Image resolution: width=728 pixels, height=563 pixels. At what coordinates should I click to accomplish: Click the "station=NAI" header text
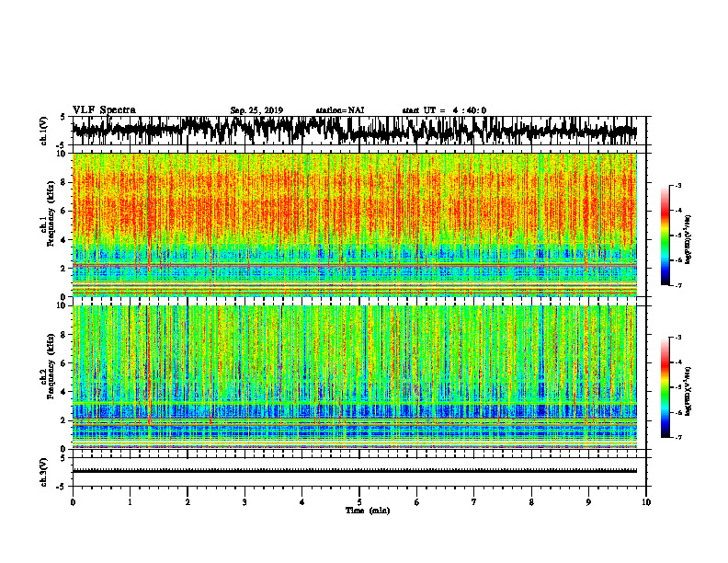tap(340, 110)
